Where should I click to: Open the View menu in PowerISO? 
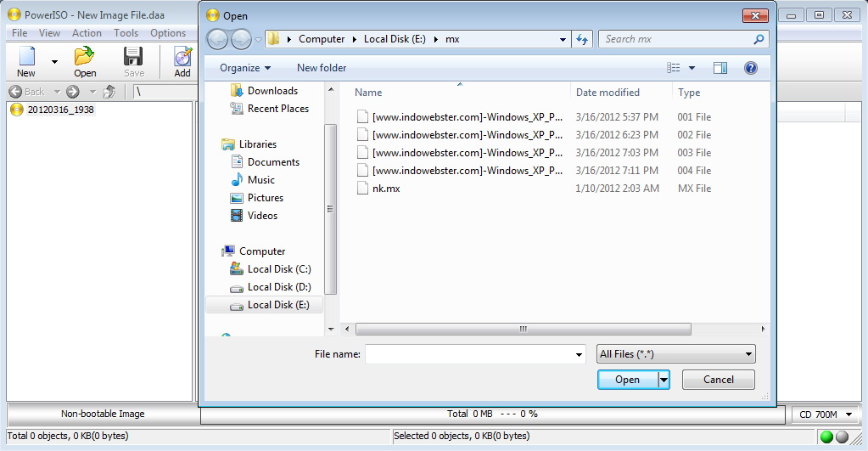click(49, 32)
